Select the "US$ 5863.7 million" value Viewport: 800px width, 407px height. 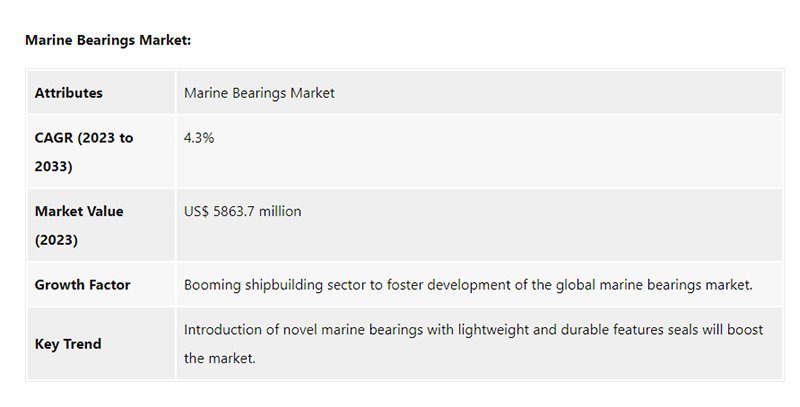click(242, 212)
